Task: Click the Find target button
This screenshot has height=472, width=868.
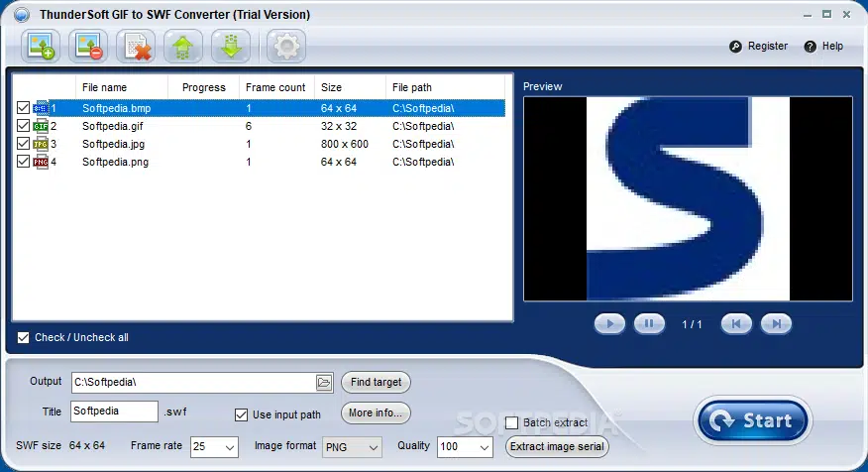Action: coord(376,382)
